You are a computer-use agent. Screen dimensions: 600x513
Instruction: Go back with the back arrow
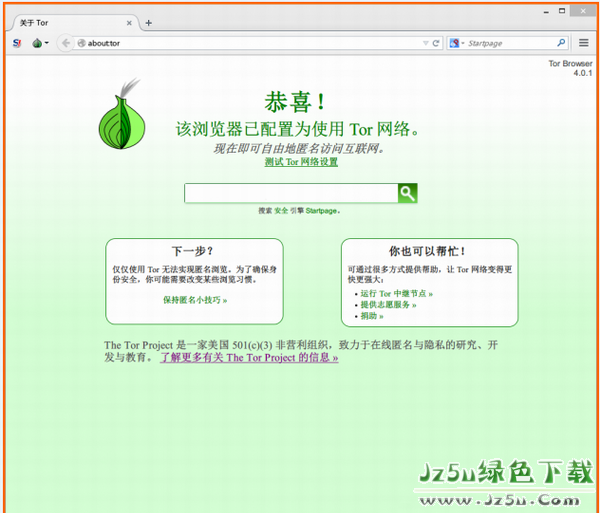(66, 43)
